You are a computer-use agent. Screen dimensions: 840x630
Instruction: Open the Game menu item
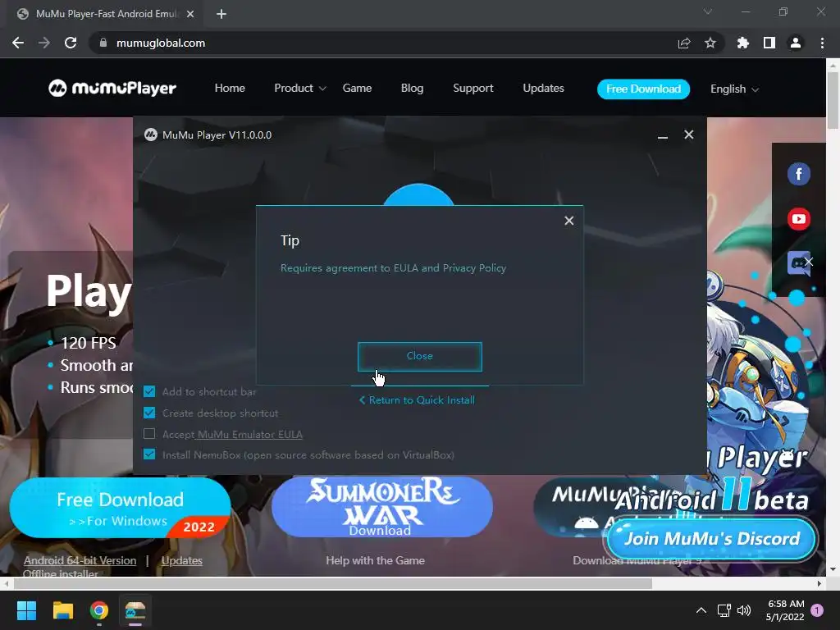click(x=357, y=89)
